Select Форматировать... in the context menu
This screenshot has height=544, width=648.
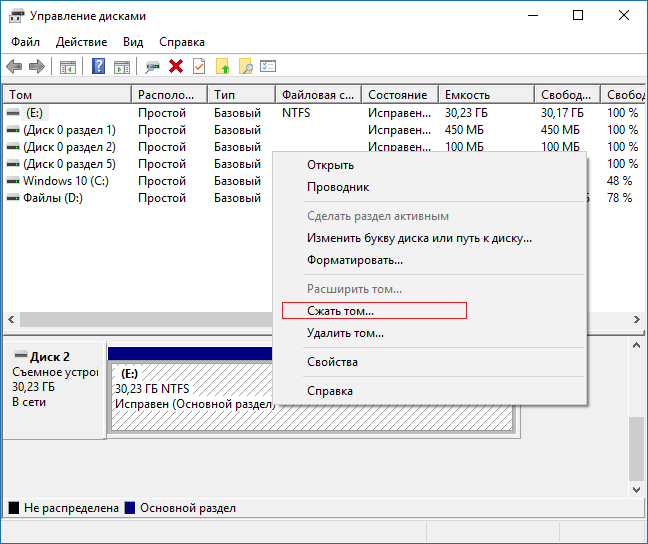pos(429,260)
